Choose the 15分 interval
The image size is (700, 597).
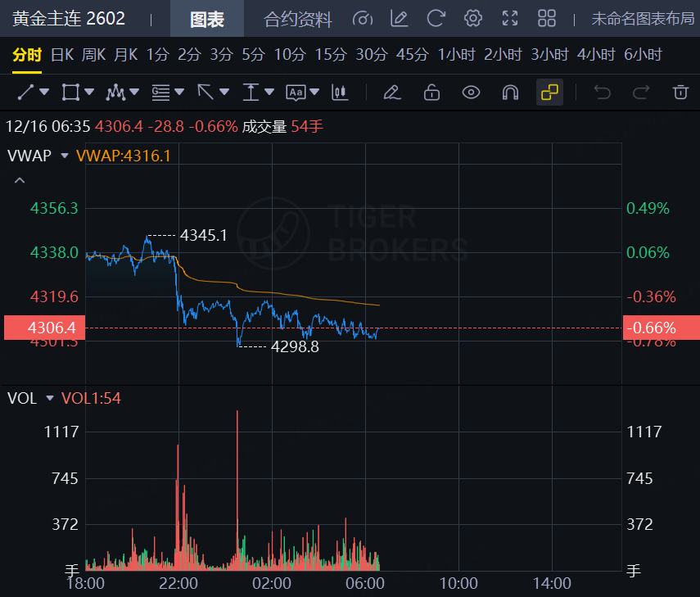[x=331, y=55]
